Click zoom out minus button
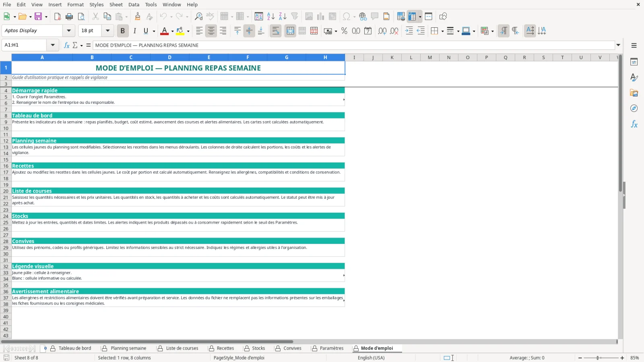This screenshot has height=362, width=644. coord(580,358)
